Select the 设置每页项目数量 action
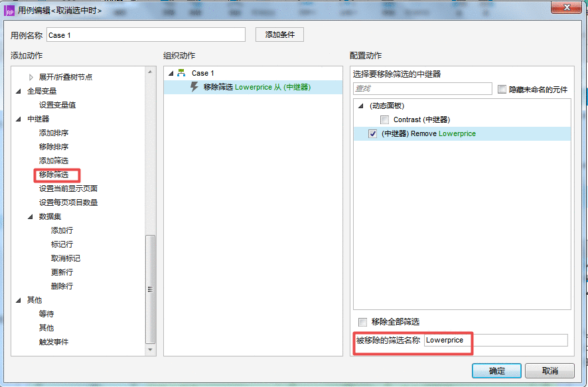 pyautogui.click(x=68, y=202)
